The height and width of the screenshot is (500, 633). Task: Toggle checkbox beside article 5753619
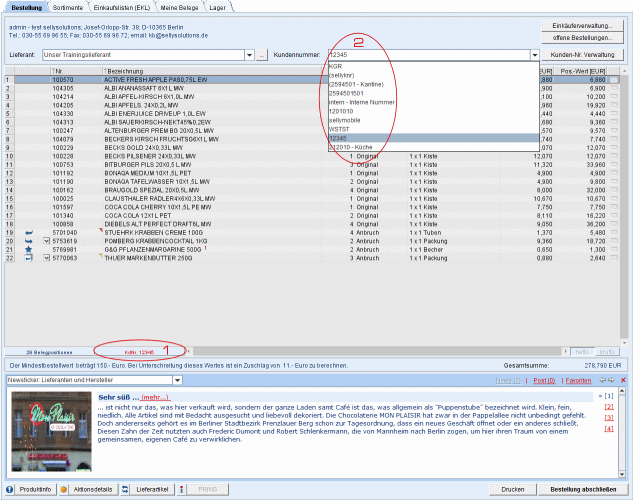[x=45, y=241]
